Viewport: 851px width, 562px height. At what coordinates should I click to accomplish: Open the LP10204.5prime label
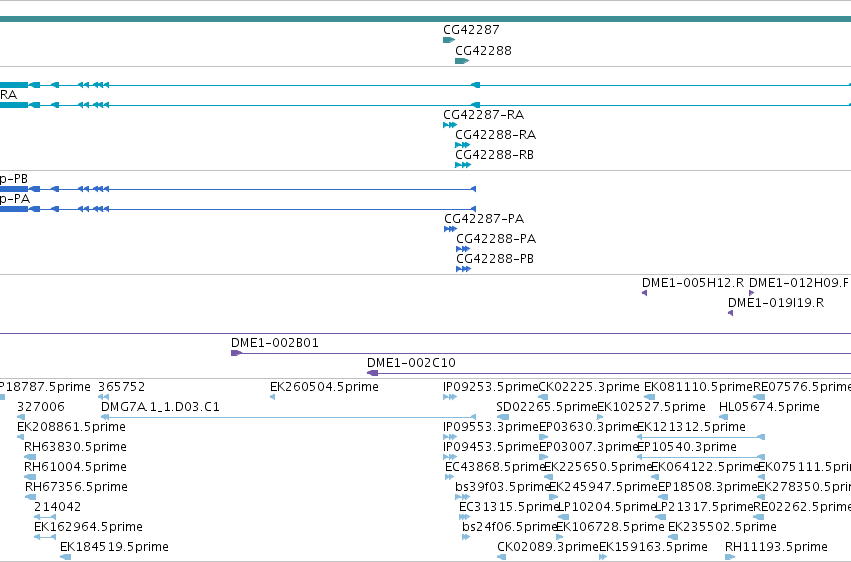(607, 507)
